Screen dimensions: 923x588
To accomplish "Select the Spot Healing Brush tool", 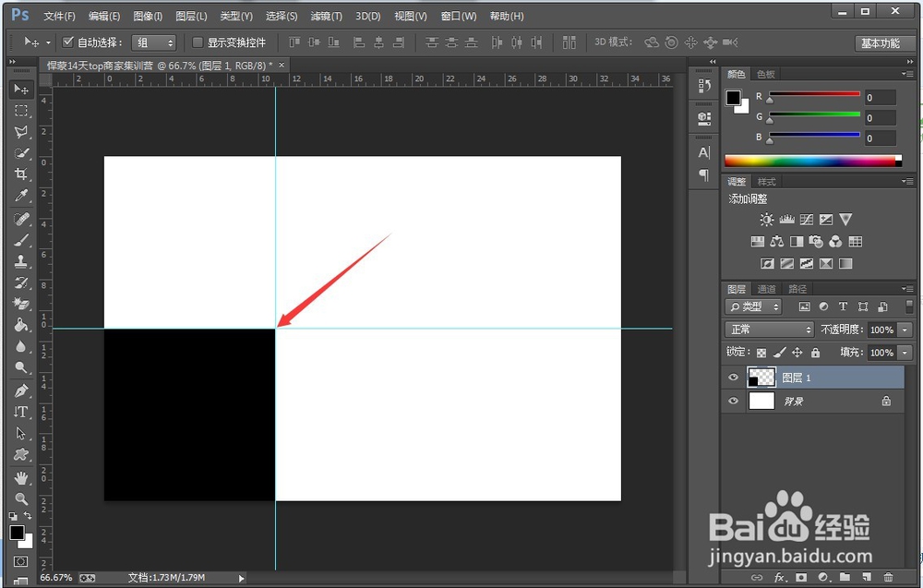I will pyautogui.click(x=21, y=219).
